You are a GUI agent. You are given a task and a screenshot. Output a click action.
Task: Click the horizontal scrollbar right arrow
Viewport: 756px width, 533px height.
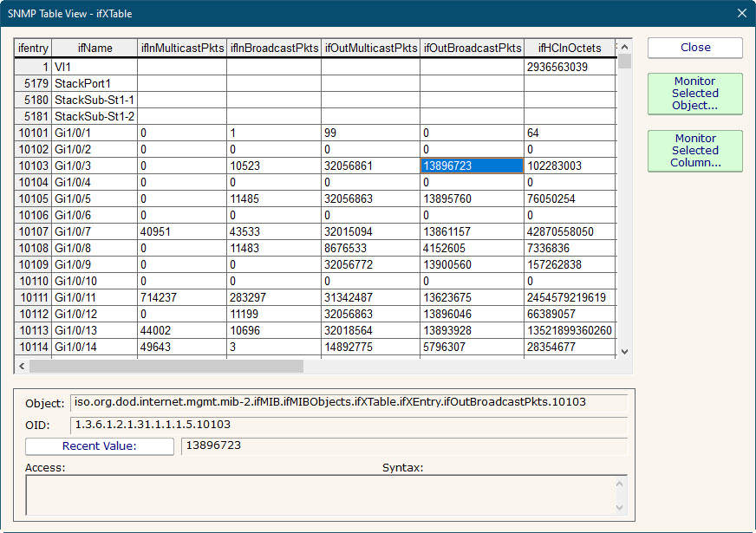pos(612,366)
